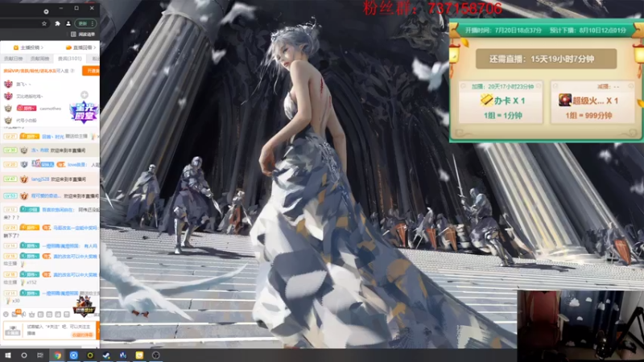
Task: Click the shopping basket icon in chat toolbar
Action: (31, 315)
